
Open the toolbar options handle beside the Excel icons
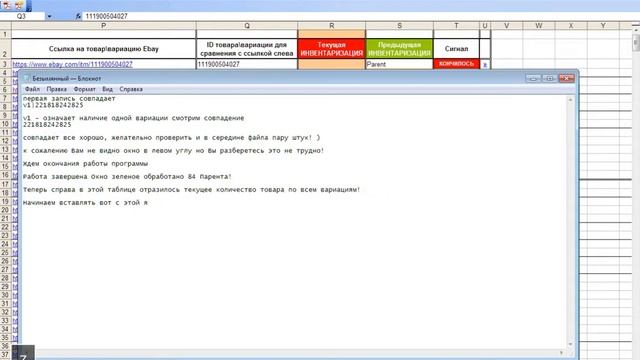(x=29, y=6)
